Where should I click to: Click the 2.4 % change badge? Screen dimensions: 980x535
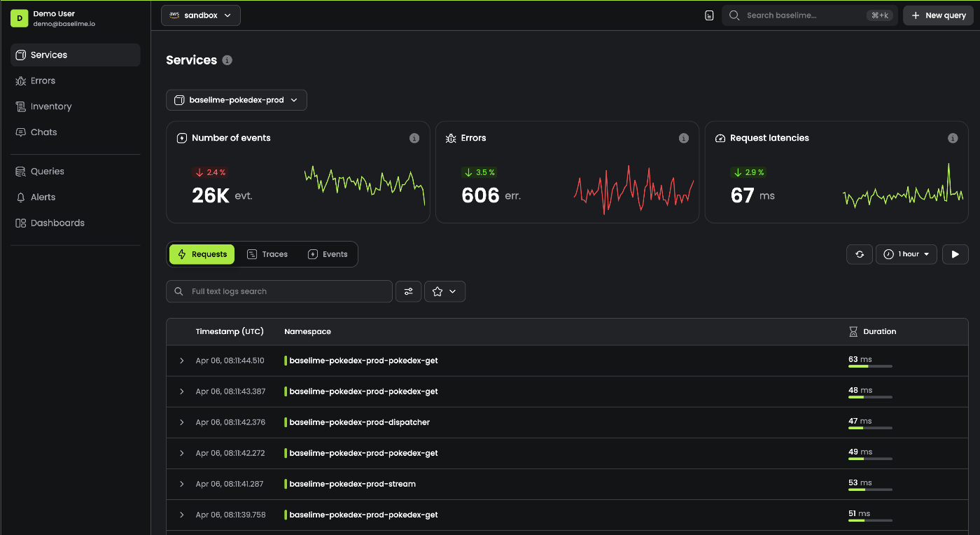tap(210, 172)
